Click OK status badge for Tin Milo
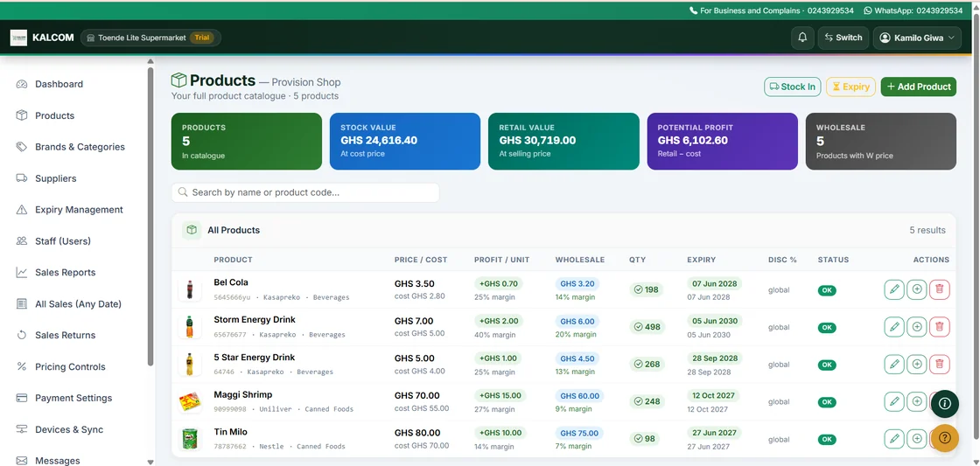Screen dimensions: 980x466 [827, 439]
